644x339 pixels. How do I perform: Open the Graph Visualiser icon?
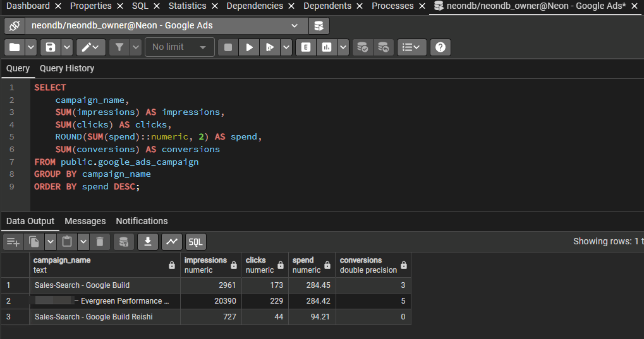pyautogui.click(x=172, y=242)
